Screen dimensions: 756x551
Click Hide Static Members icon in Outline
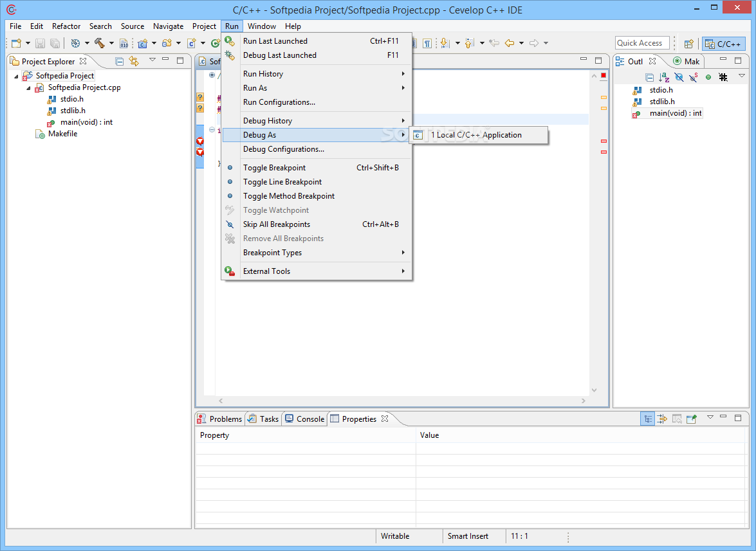click(694, 77)
